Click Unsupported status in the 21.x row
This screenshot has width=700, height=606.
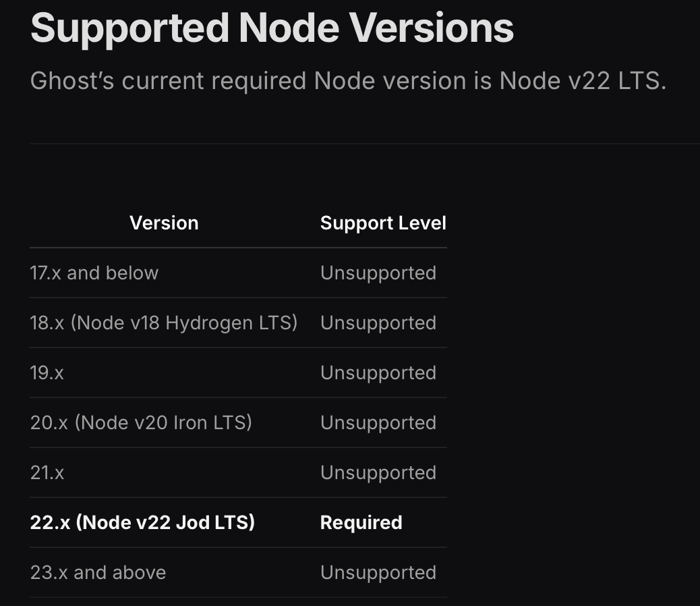pyautogui.click(x=378, y=473)
